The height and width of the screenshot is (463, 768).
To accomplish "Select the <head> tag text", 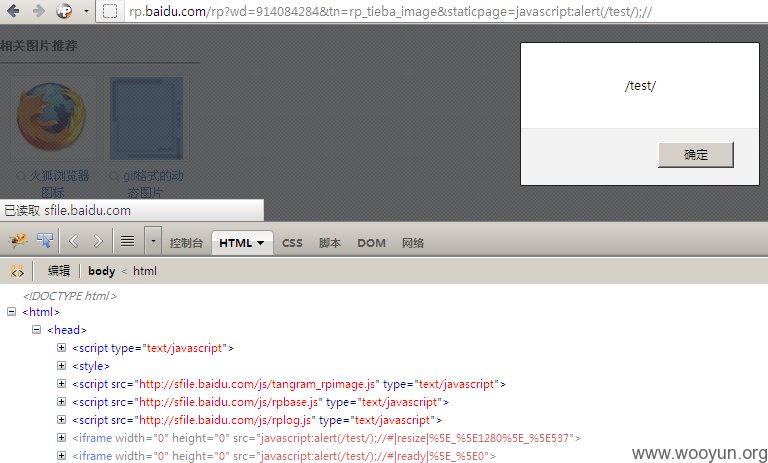I will pyautogui.click(x=67, y=330).
